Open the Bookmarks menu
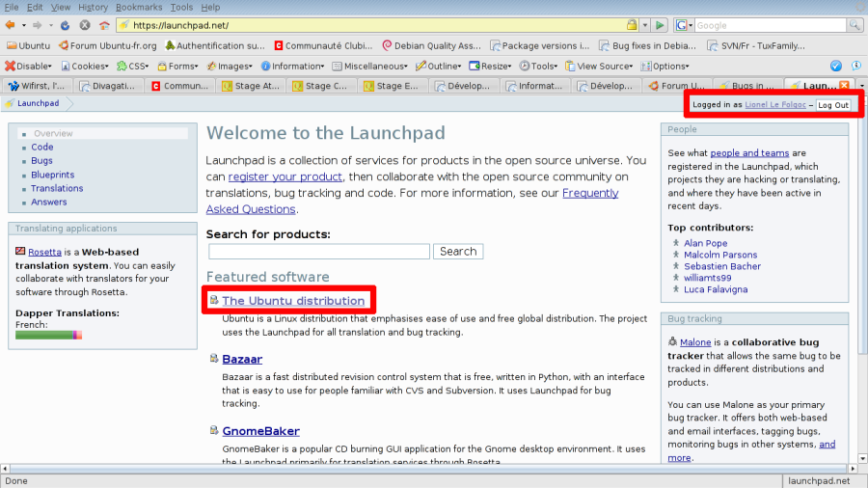Viewport: 868px width, 488px height. click(x=139, y=7)
